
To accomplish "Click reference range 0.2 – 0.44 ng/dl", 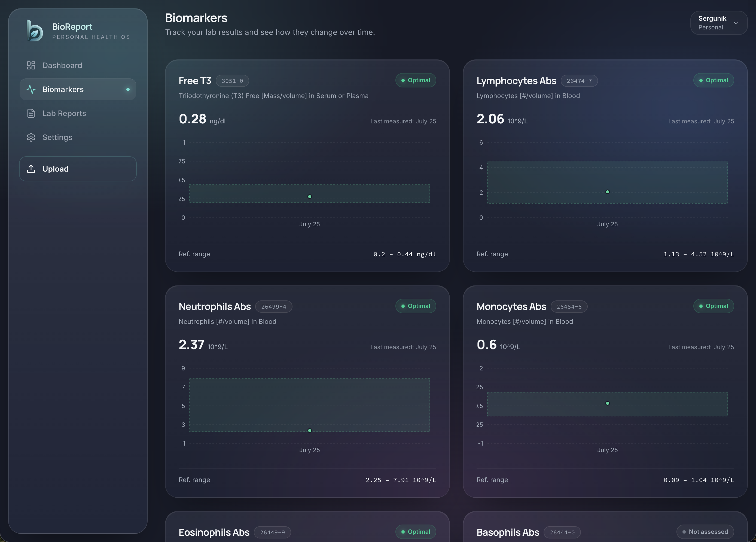I will pos(405,254).
